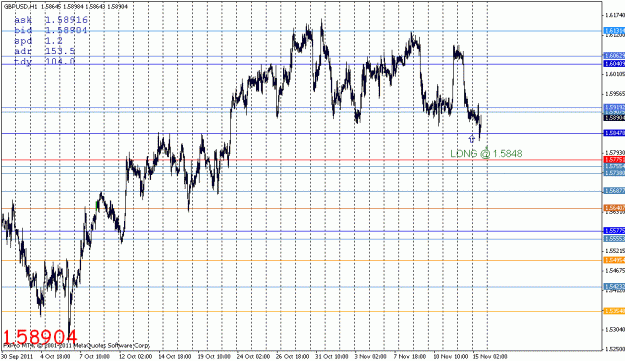Click the steel-blue 1.5555 price level tag
The width and height of the screenshot is (625, 361).
click(x=614, y=239)
